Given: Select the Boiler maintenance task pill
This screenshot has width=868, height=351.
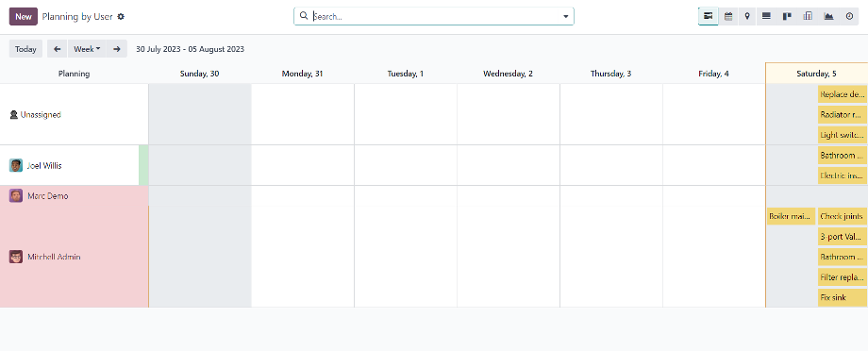Looking at the screenshot, I should 791,216.
